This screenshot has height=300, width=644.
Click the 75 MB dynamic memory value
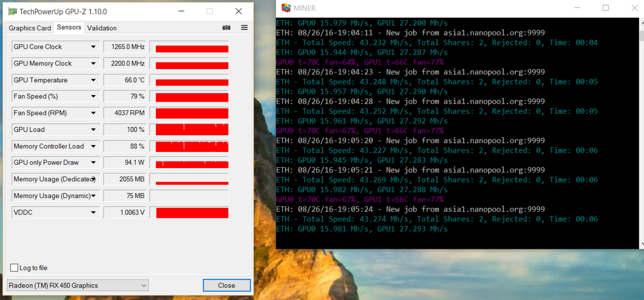click(125, 196)
